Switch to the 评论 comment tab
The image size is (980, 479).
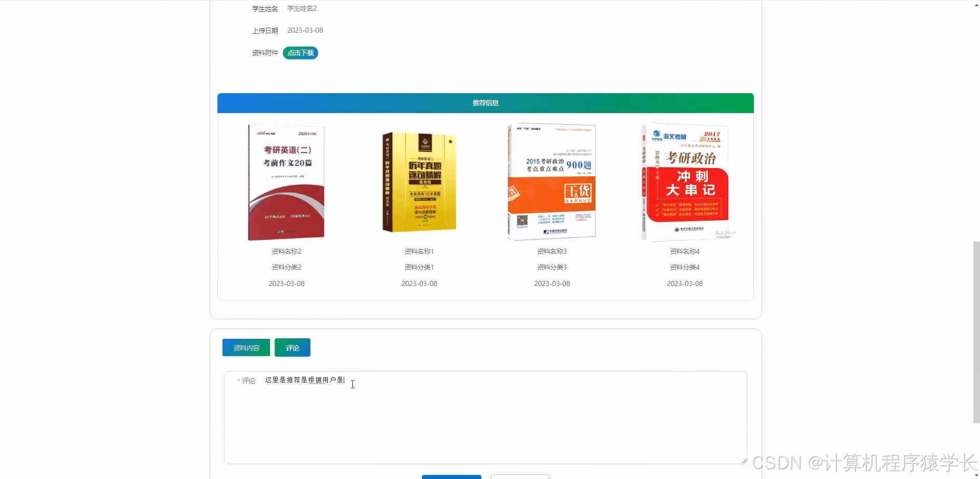point(292,347)
